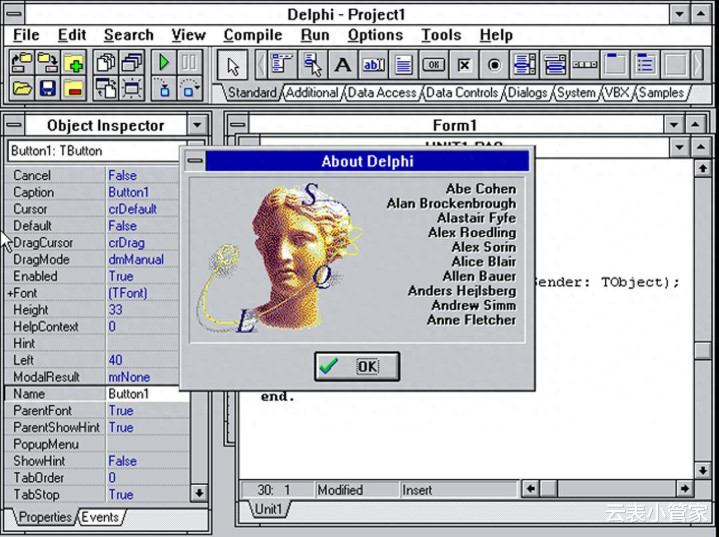Select the arrow pointer tool in palette
The height and width of the screenshot is (537, 719).
232,66
